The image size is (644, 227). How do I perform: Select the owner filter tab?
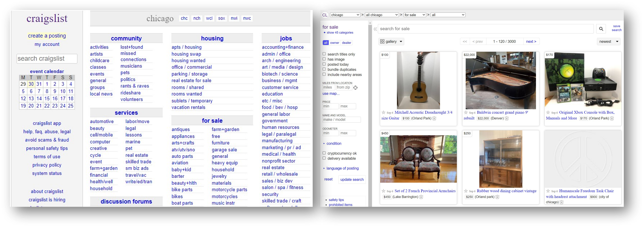point(334,43)
